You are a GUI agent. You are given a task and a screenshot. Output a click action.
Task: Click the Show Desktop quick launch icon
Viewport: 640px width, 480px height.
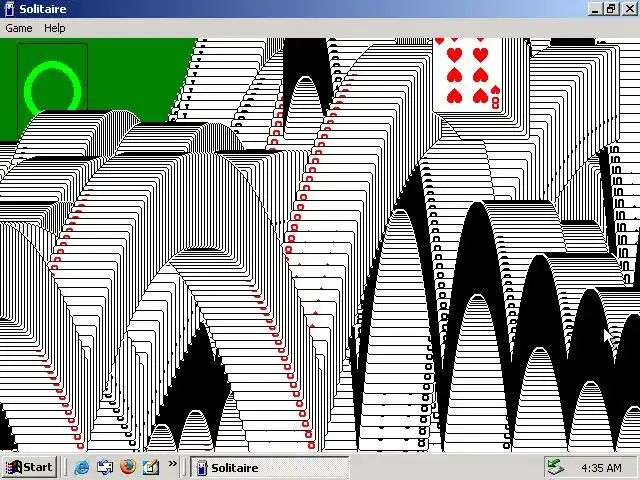[105, 467]
